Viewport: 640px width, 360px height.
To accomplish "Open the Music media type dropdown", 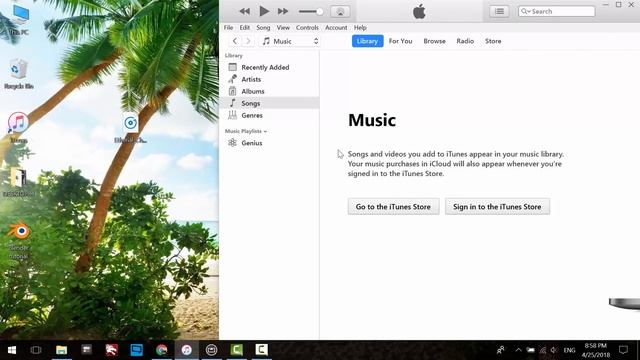I will pyautogui.click(x=290, y=41).
